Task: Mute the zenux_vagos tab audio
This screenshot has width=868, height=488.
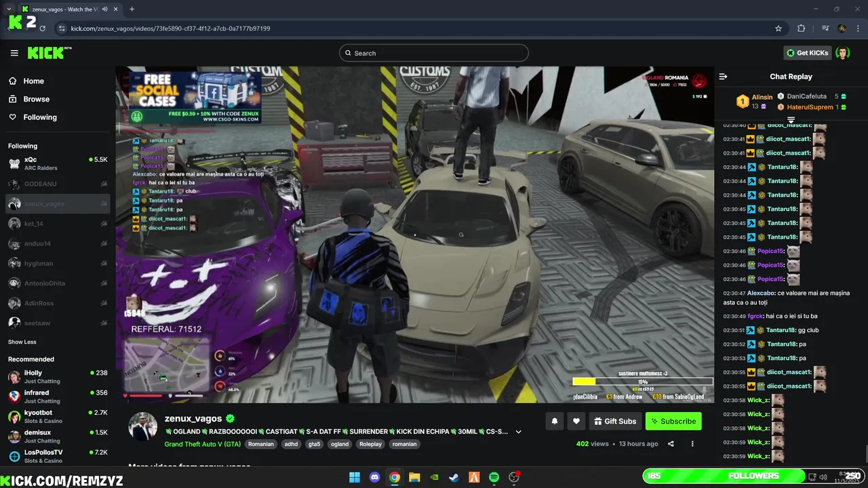Action: (x=104, y=9)
